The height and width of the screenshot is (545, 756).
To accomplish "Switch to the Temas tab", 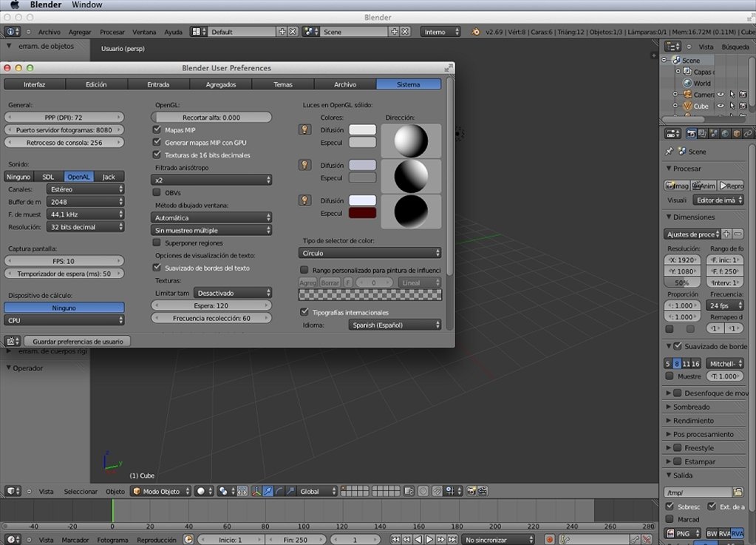I will 283,84.
